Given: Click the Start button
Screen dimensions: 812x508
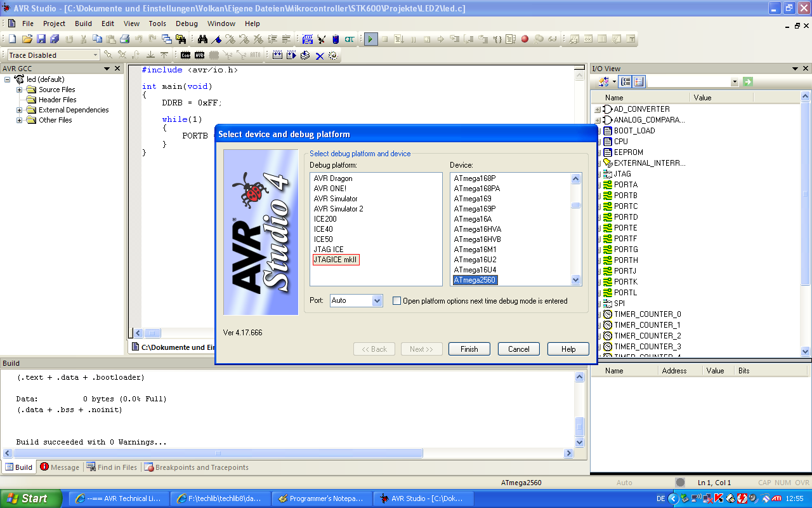Looking at the screenshot, I should point(31,498).
